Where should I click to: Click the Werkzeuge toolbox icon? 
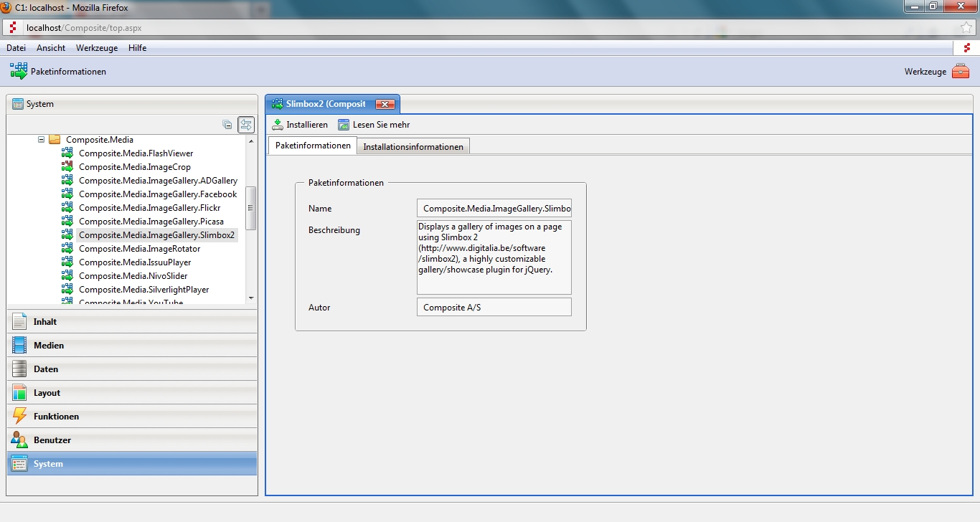pos(960,72)
